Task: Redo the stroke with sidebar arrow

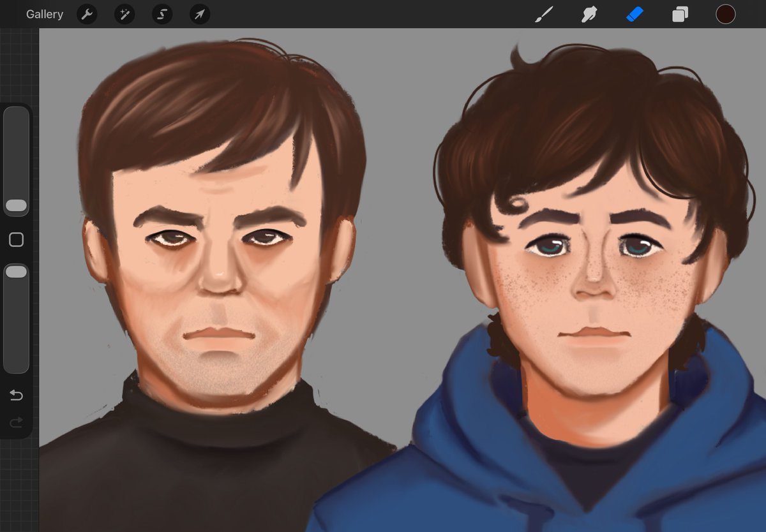Action: coord(16,422)
